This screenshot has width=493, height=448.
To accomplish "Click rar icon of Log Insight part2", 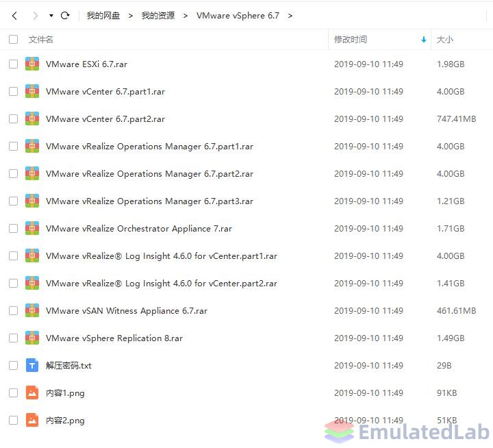I will [x=32, y=283].
